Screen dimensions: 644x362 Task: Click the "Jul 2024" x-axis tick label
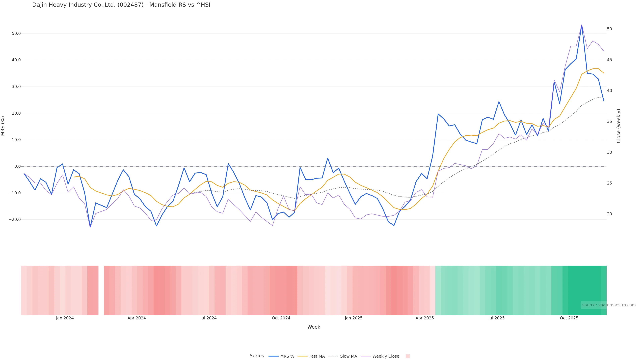pos(208,318)
